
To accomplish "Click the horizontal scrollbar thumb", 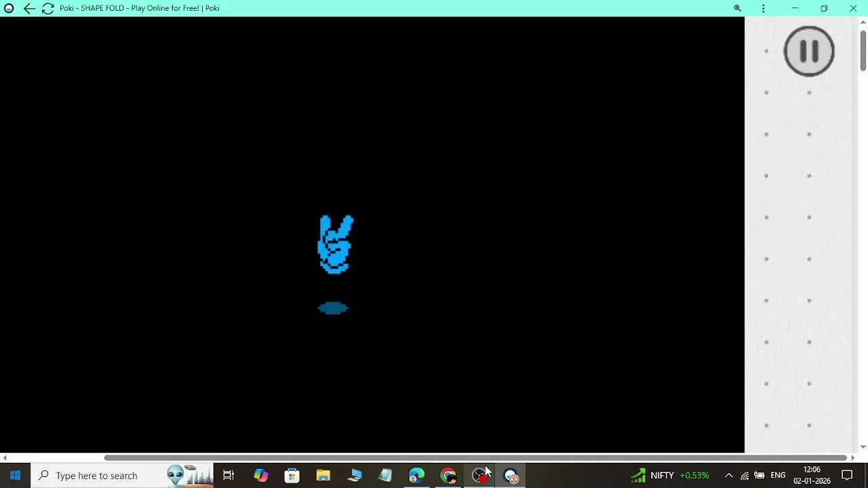I will (x=475, y=457).
